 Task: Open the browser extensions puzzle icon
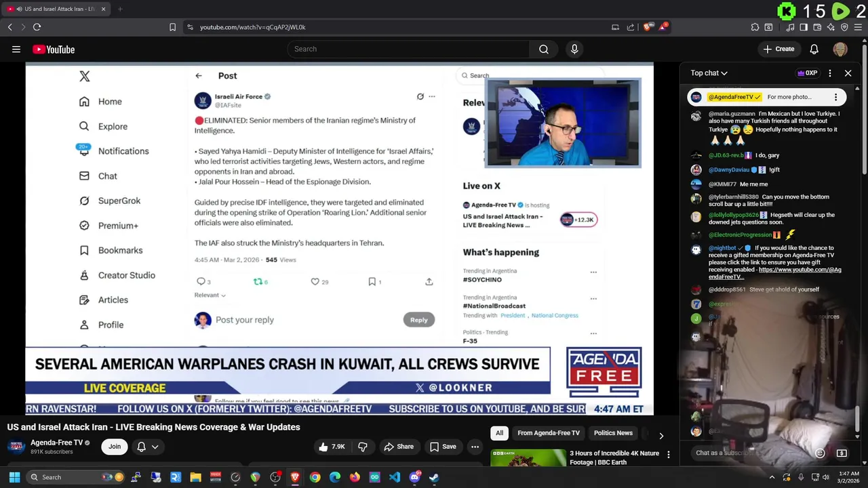click(x=755, y=27)
